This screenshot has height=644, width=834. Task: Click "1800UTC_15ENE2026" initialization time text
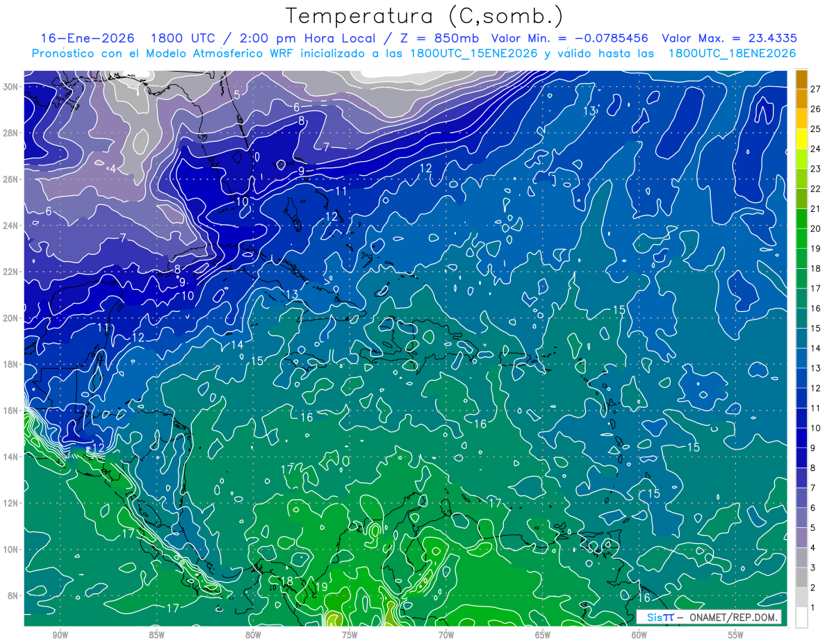coord(473,53)
